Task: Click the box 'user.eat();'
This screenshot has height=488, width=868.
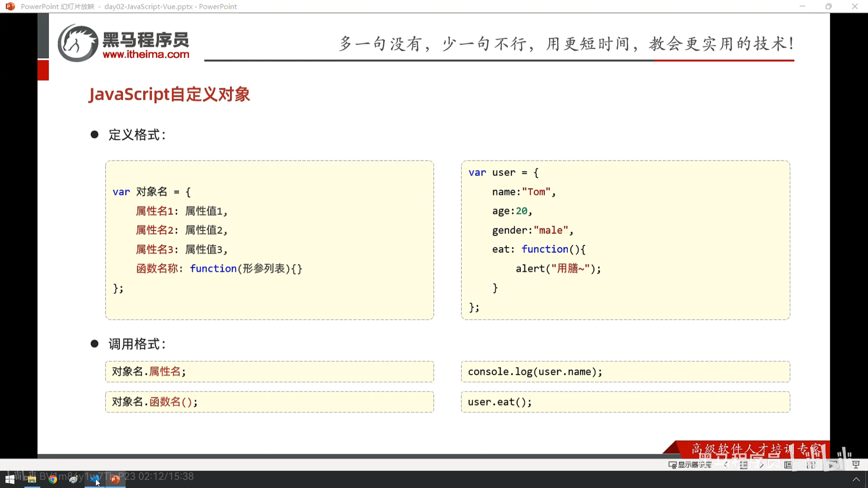Action: (626, 402)
